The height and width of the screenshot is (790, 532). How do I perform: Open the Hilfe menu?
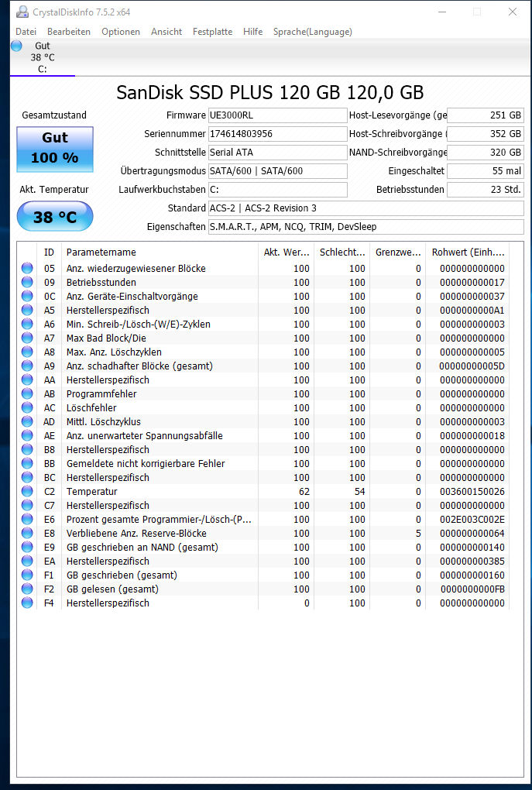253,32
